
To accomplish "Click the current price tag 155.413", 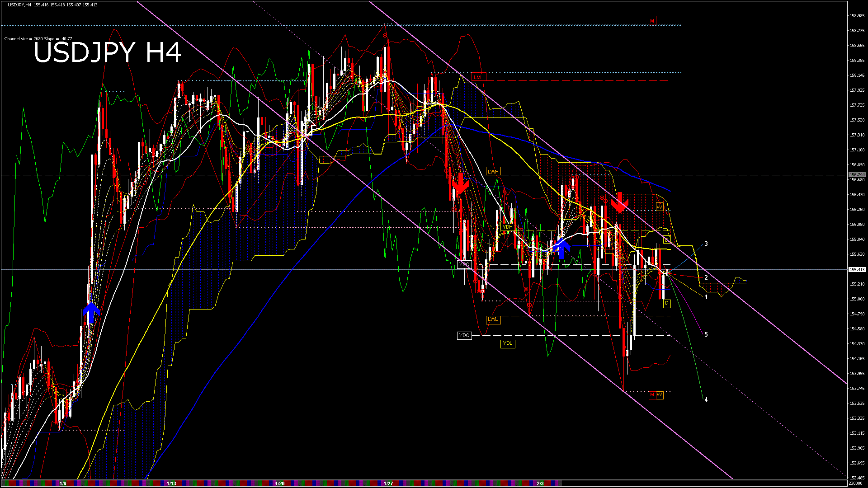I will pyautogui.click(x=857, y=270).
